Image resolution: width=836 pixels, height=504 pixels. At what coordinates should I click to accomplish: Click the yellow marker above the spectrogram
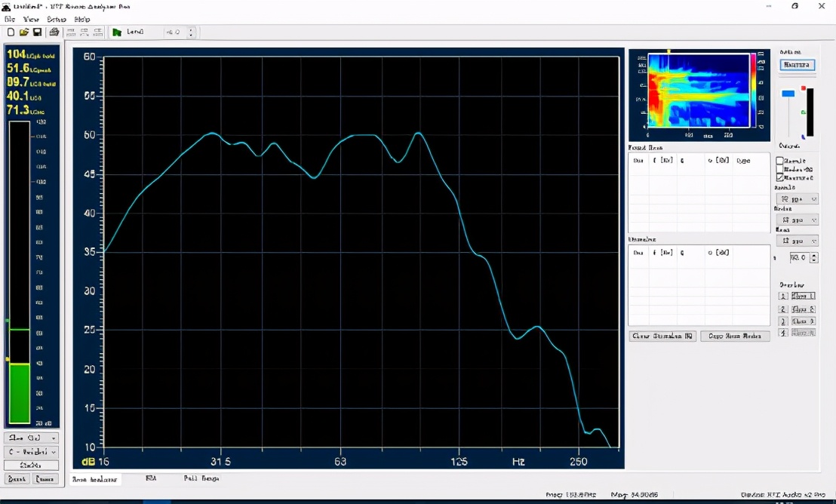[668, 51]
